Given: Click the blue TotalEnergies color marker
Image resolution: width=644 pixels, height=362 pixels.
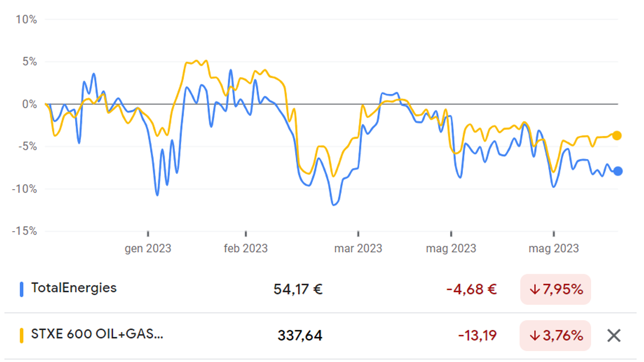Looking at the screenshot, I should pos(21,289).
